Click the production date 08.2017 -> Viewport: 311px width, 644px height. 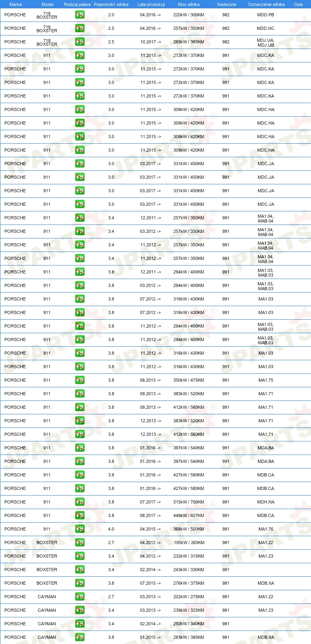150,515
